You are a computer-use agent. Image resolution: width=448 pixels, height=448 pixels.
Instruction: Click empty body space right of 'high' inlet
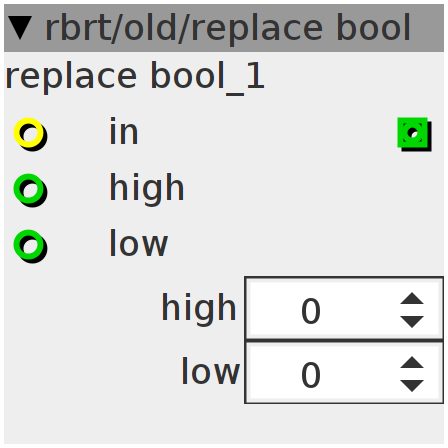313,189
